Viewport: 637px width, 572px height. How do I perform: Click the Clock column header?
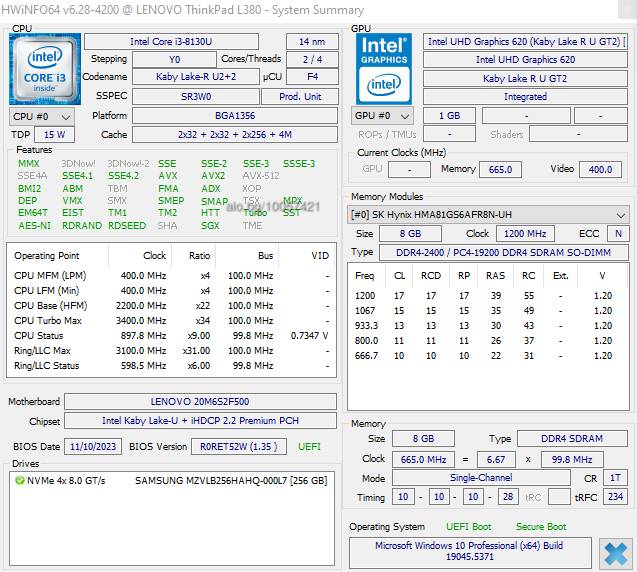(154, 256)
